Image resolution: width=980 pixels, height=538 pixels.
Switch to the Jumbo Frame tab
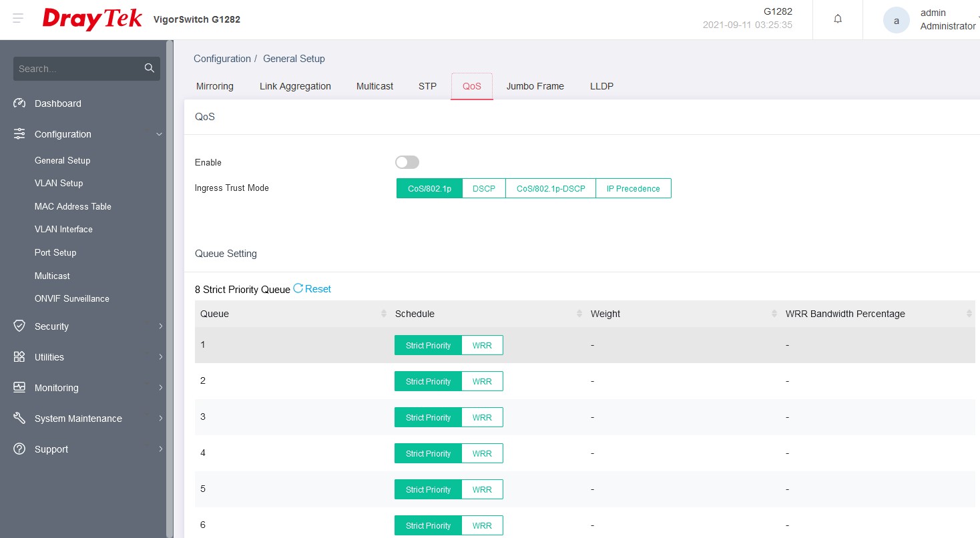[535, 86]
